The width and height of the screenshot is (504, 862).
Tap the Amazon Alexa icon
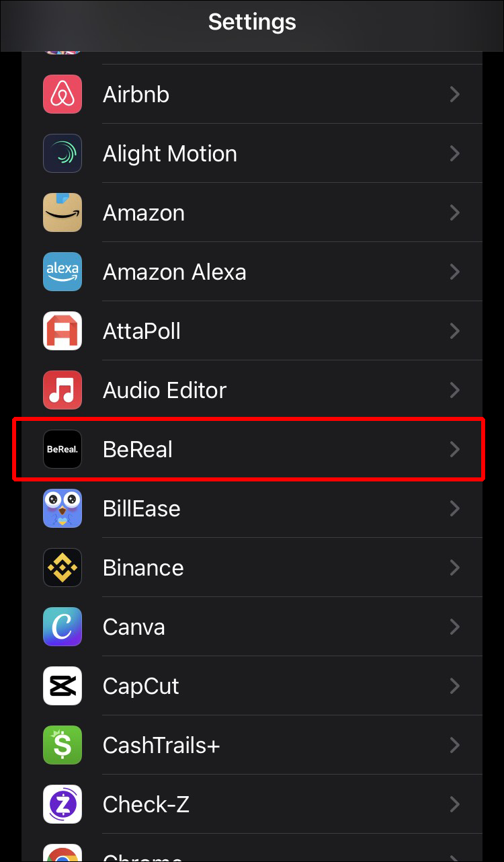(62, 272)
